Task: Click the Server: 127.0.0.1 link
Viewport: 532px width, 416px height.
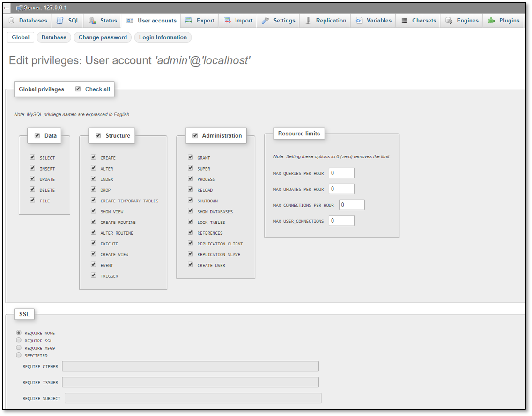Action: click(45, 8)
